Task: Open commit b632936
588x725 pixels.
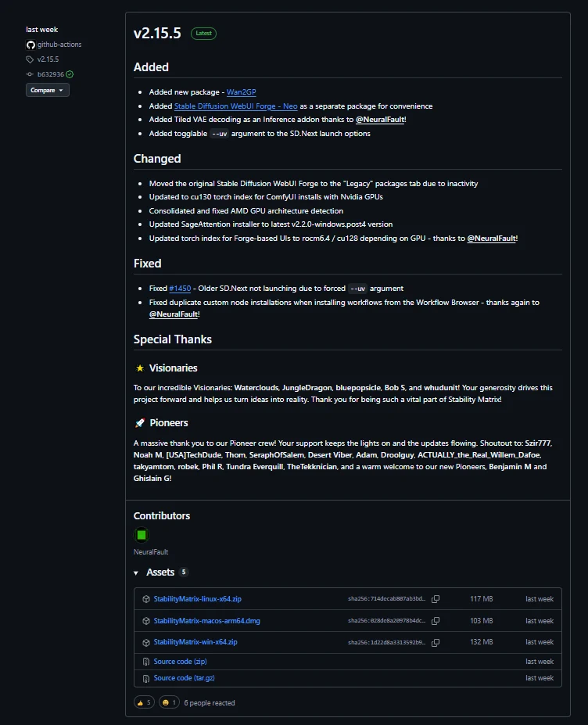Action: pos(50,74)
